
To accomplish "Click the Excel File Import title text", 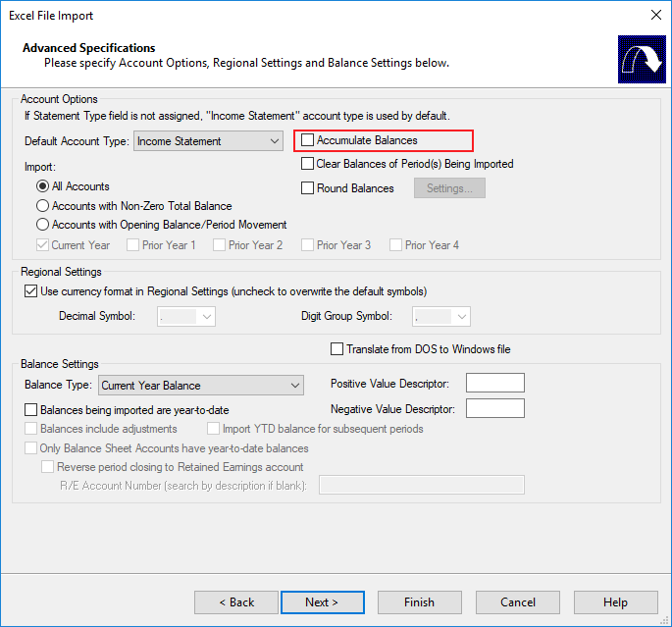I will [51, 16].
